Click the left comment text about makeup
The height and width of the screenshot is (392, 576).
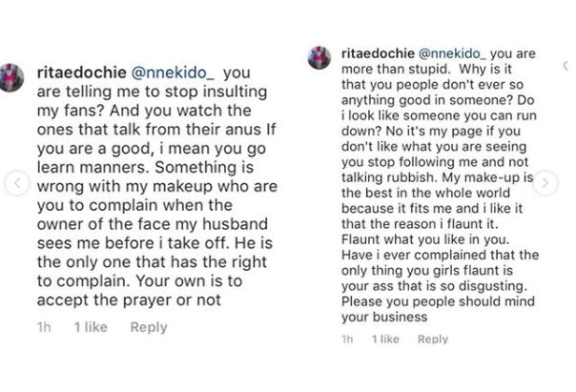click(143, 200)
